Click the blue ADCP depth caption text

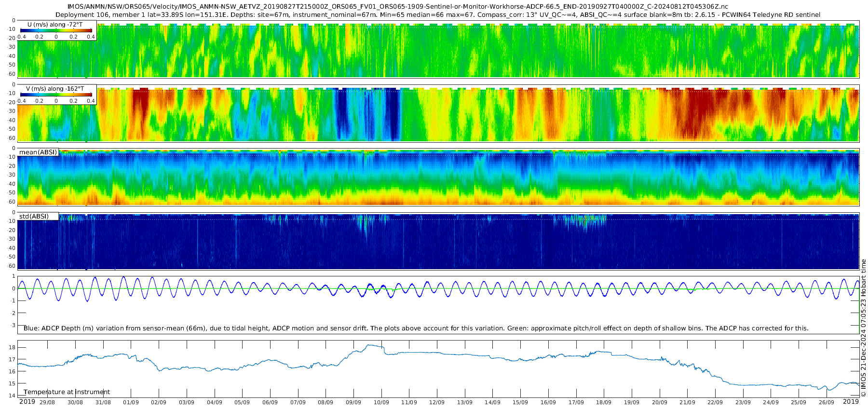[x=416, y=328]
